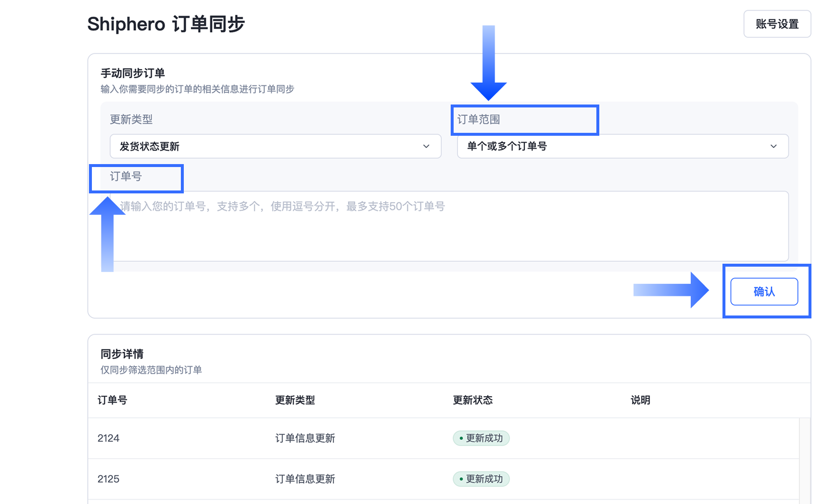This screenshot has width=831, height=504.
Task: Click the 手动同步订单 section heading
Action: tap(132, 73)
